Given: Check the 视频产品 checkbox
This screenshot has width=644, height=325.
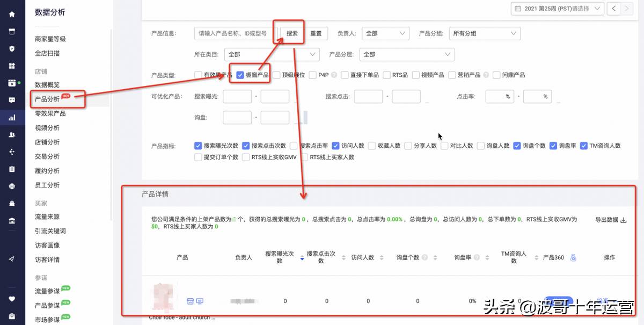Looking at the screenshot, I should pyautogui.click(x=415, y=75).
